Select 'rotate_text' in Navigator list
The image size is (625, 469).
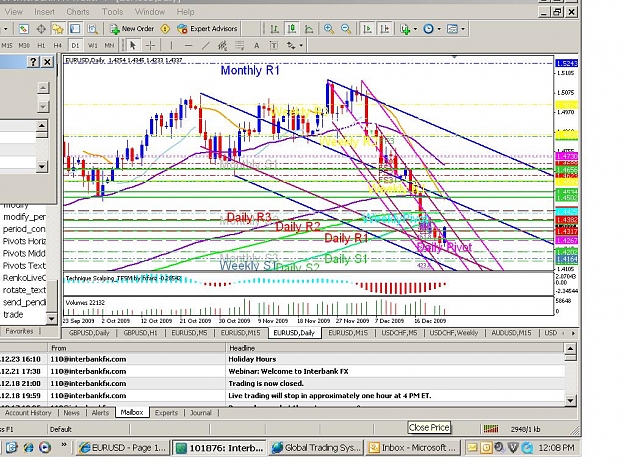point(24,290)
